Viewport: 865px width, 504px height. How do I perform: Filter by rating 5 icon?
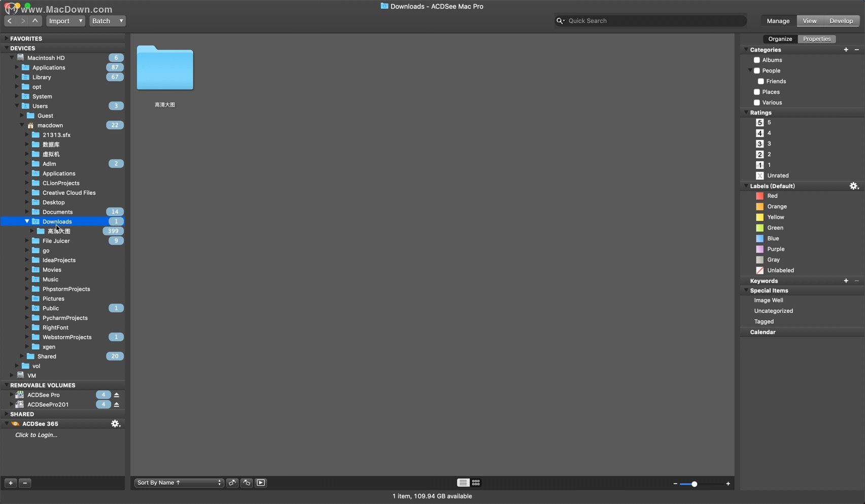pyautogui.click(x=759, y=123)
